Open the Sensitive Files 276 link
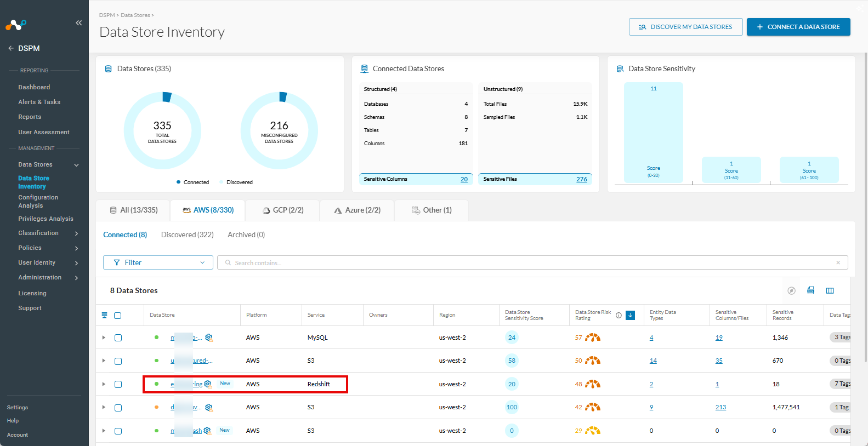The height and width of the screenshot is (446, 868). (x=582, y=179)
